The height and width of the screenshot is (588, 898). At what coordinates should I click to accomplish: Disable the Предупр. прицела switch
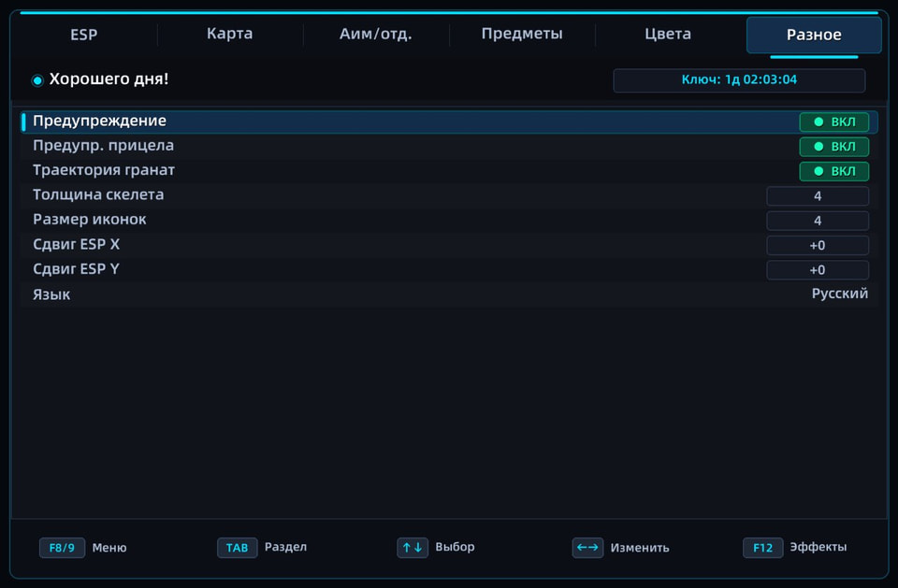pos(833,147)
